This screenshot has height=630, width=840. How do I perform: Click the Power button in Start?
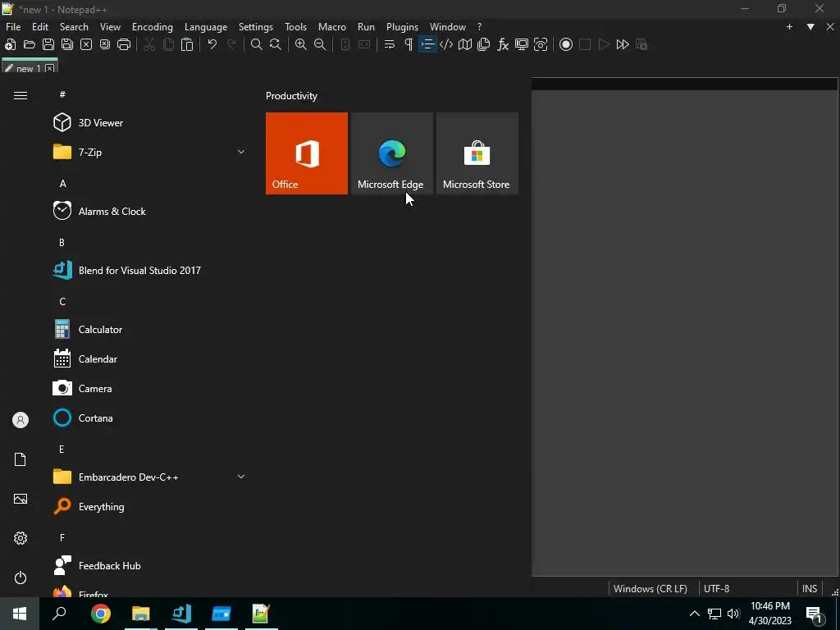click(x=21, y=577)
